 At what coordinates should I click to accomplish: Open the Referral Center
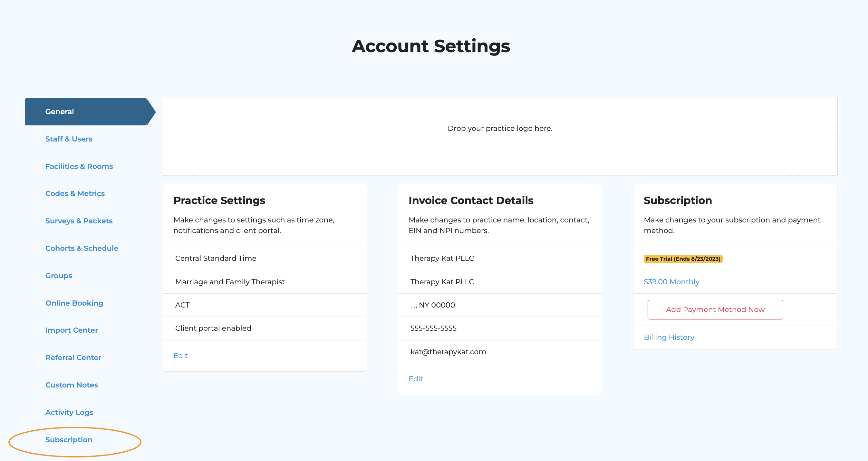click(x=73, y=358)
